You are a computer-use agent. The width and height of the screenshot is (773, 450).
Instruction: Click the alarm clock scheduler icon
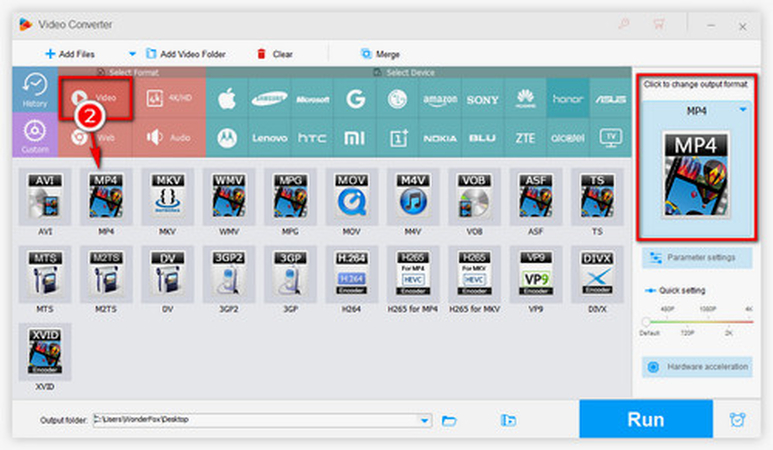738,420
